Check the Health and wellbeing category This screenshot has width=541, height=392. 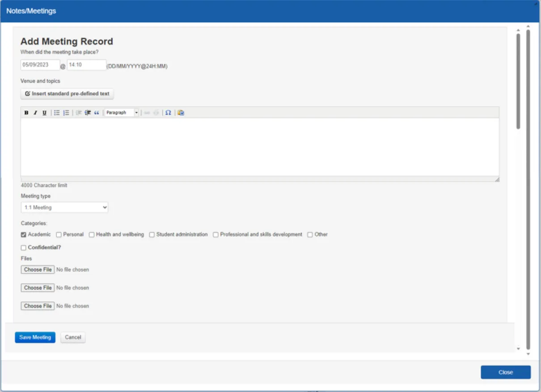click(x=92, y=234)
